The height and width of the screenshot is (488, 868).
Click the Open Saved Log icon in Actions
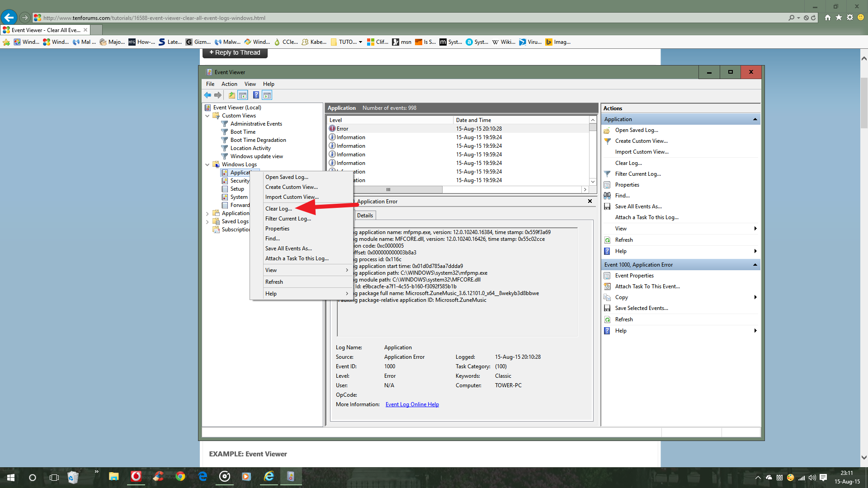(608, 130)
